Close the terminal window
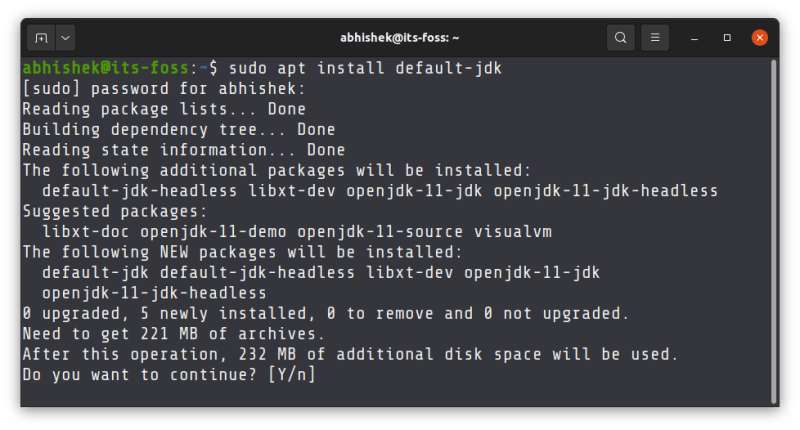The image size is (800, 430). click(759, 38)
